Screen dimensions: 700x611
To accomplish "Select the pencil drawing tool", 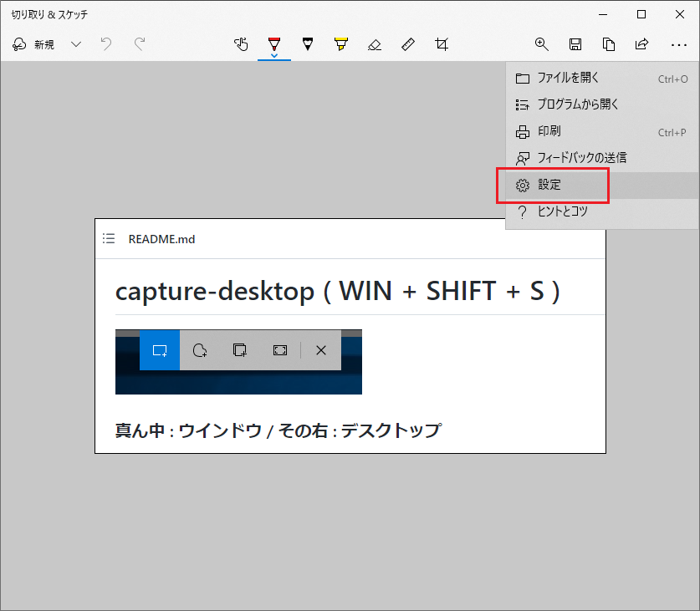I will [x=308, y=44].
